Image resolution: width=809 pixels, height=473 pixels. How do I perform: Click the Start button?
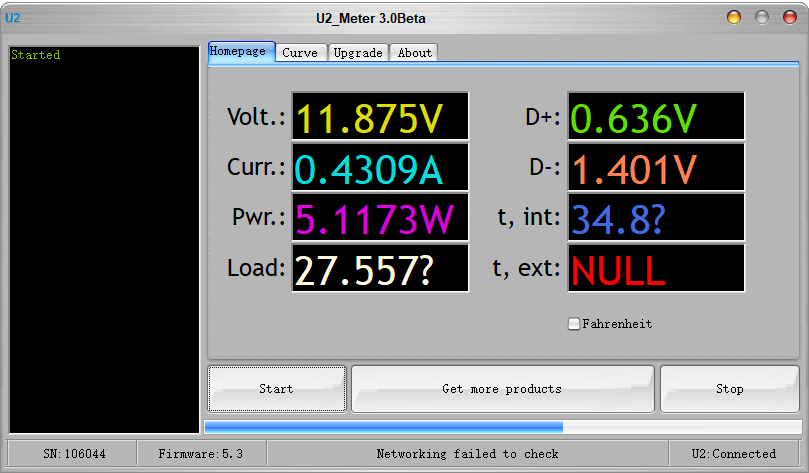pos(277,389)
